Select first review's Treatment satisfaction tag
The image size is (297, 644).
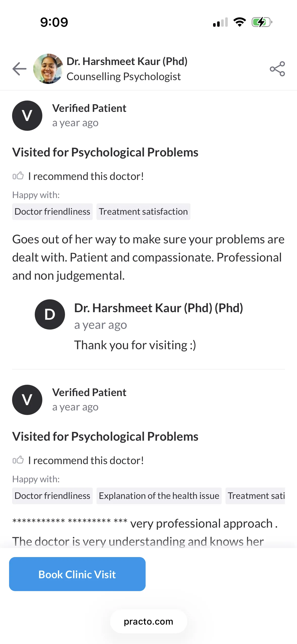pyautogui.click(x=143, y=212)
